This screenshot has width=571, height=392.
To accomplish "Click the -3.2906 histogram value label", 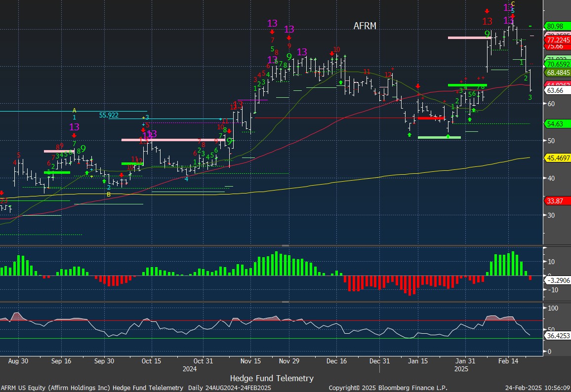I will 558,280.
